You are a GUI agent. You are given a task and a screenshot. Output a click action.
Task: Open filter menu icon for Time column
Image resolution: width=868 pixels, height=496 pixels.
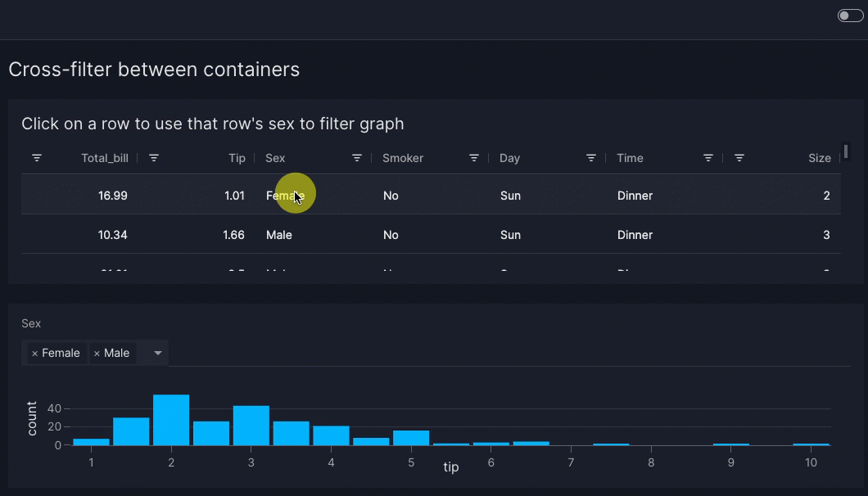pyautogui.click(x=708, y=158)
